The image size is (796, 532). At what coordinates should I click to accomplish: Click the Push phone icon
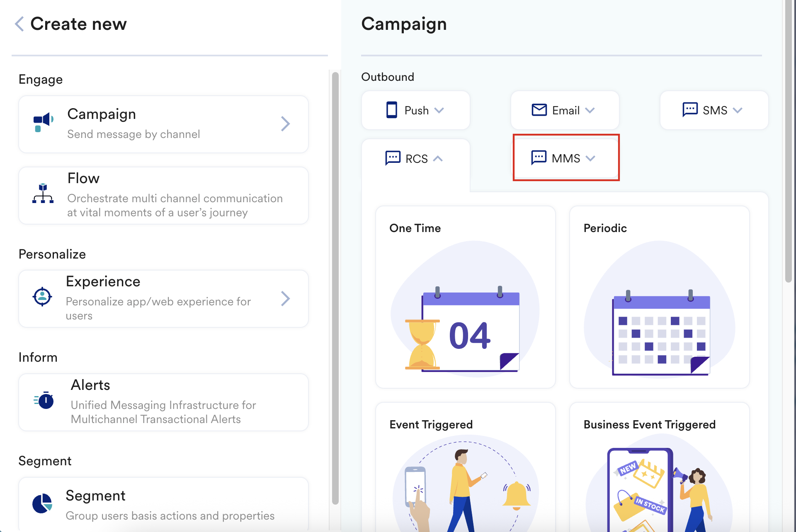click(391, 110)
